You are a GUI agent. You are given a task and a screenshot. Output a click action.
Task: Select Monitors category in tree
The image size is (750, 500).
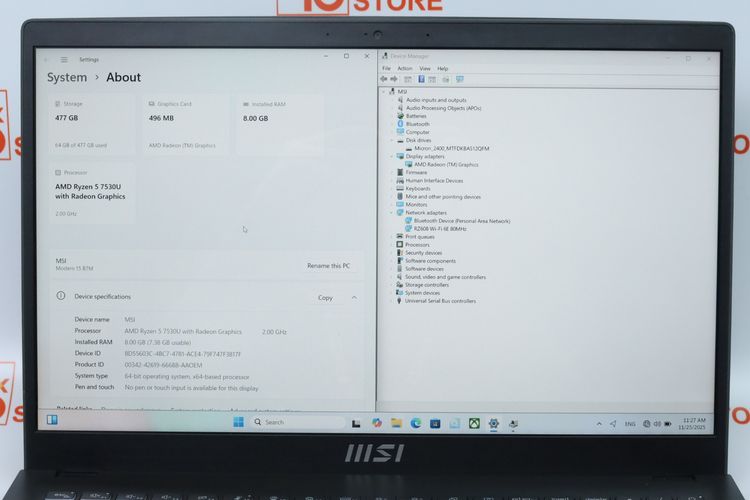pyautogui.click(x=416, y=204)
